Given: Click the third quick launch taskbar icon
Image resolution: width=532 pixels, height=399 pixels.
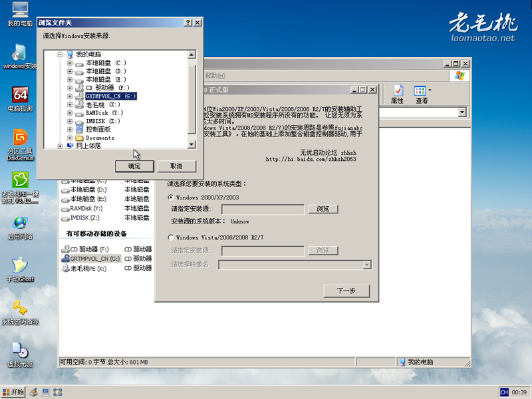Looking at the screenshot, I should point(57,392).
